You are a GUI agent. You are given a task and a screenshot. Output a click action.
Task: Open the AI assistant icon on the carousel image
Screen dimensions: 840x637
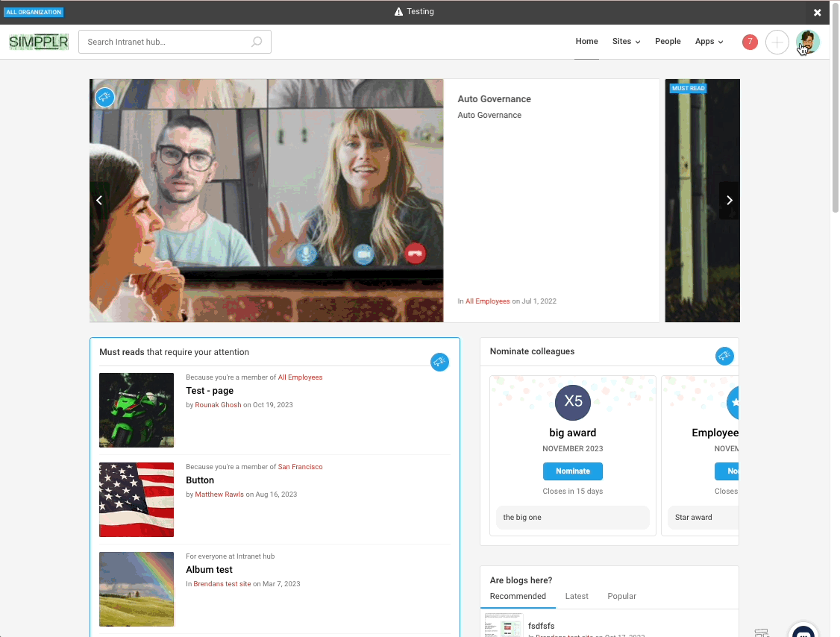[104, 97]
